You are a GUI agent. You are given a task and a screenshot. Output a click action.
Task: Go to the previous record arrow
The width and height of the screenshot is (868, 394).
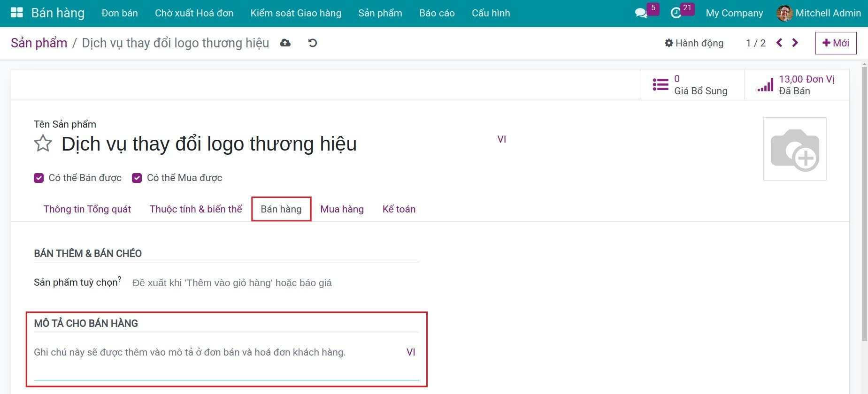pyautogui.click(x=779, y=43)
